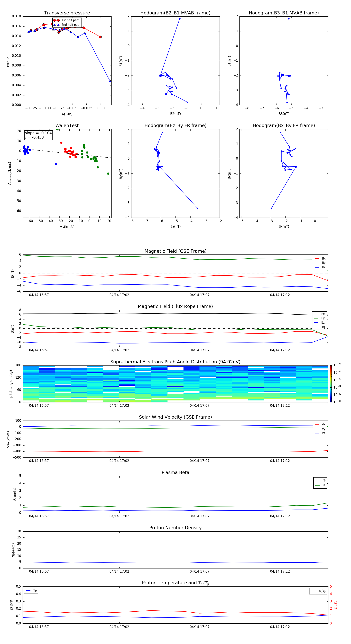The width and height of the screenshot is (351, 644).
Task: Click the 'Hodogram(B2_B1 MVAB frame)' title
Action: (175, 13)
